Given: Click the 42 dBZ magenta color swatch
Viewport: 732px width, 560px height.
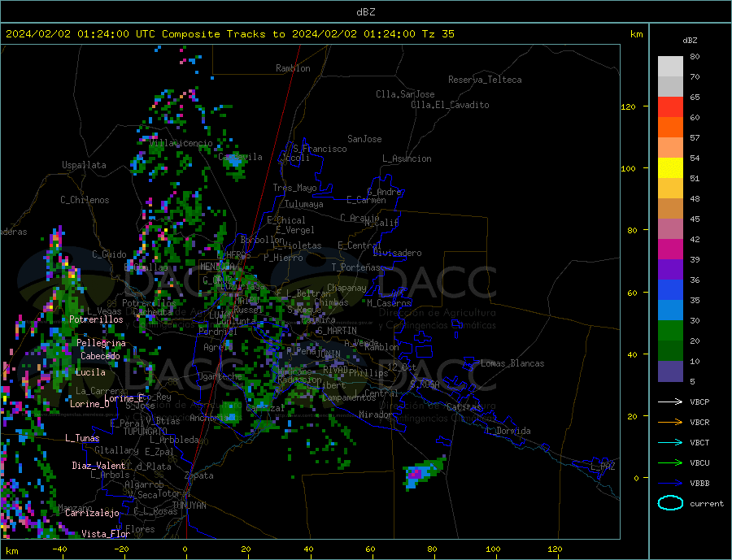Looking at the screenshot, I should [670, 250].
